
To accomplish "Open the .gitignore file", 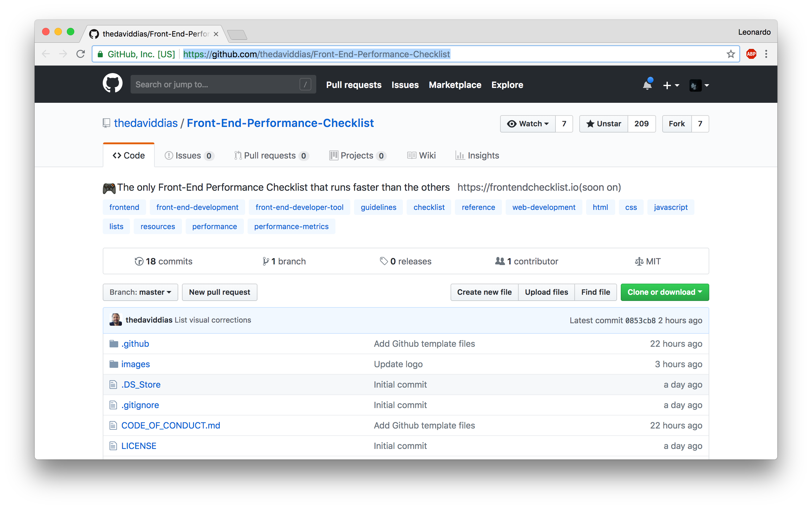I will coord(140,405).
